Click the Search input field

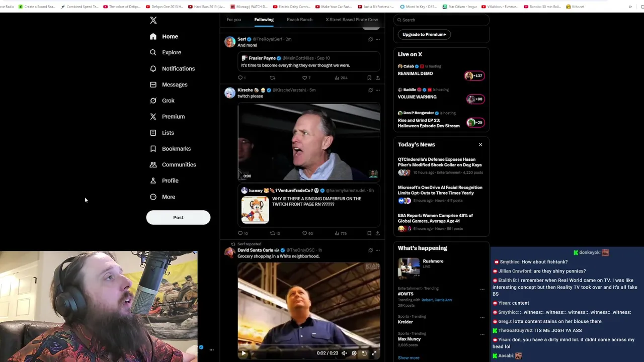(x=441, y=20)
